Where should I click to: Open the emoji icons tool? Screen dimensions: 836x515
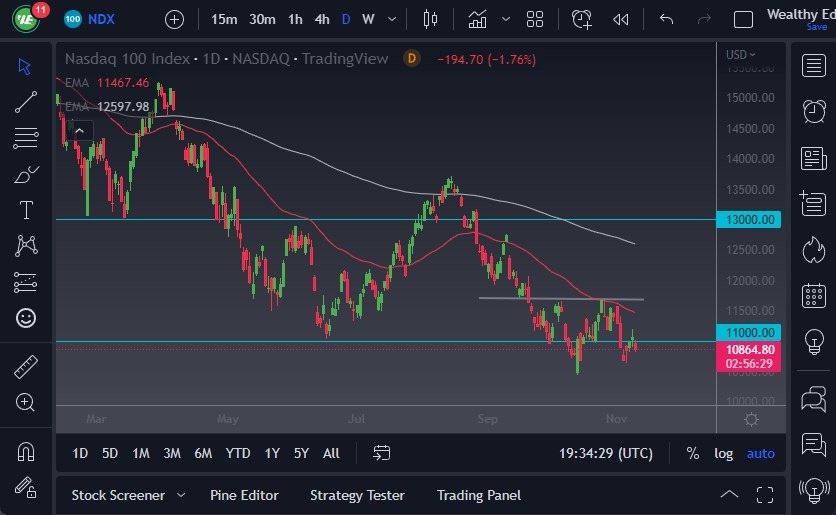(26, 318)
